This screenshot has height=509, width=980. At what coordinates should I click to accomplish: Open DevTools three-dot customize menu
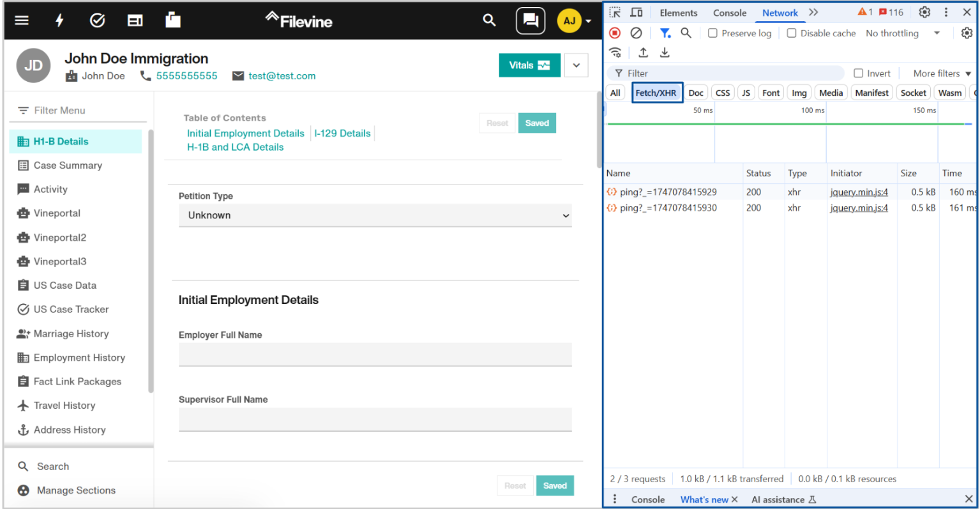946,12
